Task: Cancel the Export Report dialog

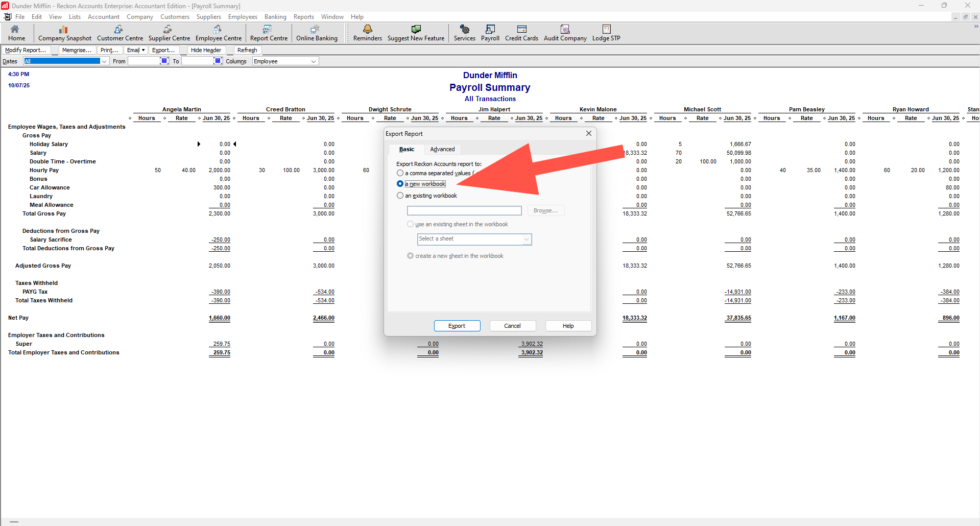Action: (513, 326)
